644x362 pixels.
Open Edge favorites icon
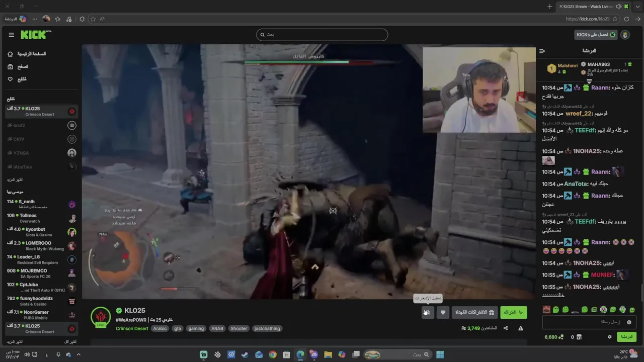coord(57,19)
